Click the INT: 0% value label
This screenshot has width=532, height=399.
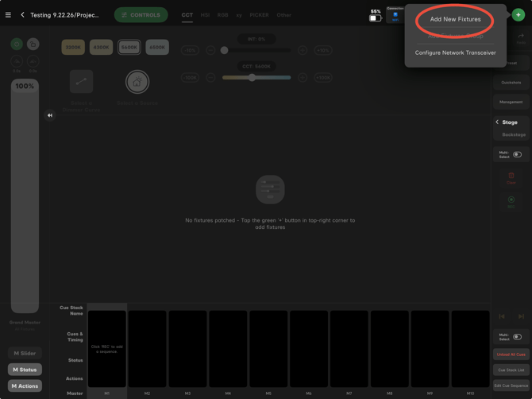(x=256, y=39)
